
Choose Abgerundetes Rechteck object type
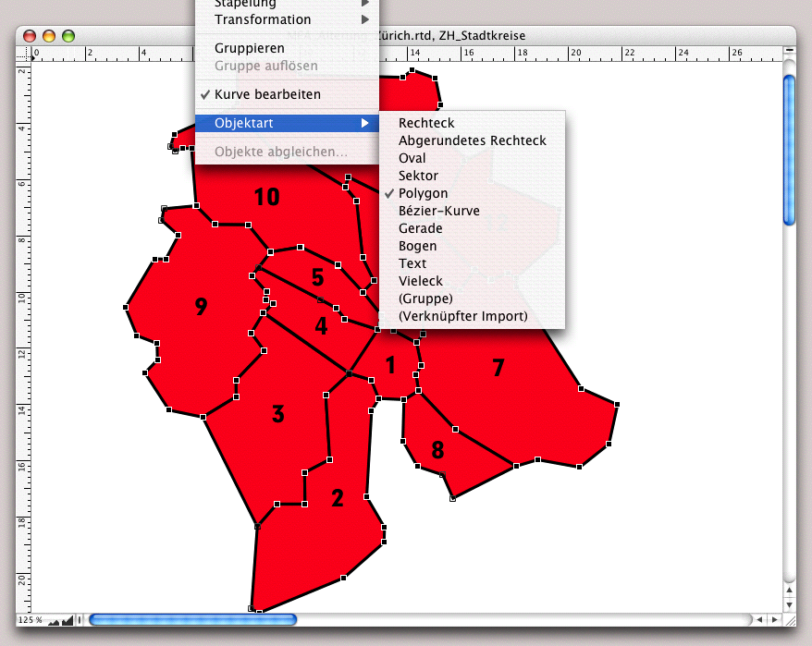click(x=472, y=140)
